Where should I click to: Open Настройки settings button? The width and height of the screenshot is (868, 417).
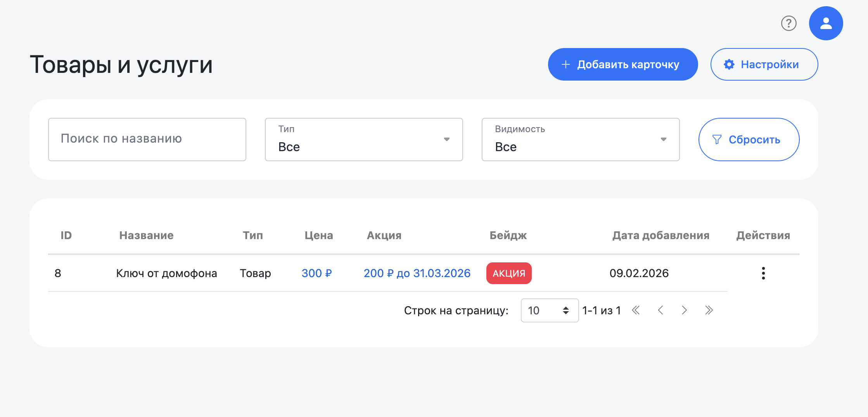tap(764, 64)
